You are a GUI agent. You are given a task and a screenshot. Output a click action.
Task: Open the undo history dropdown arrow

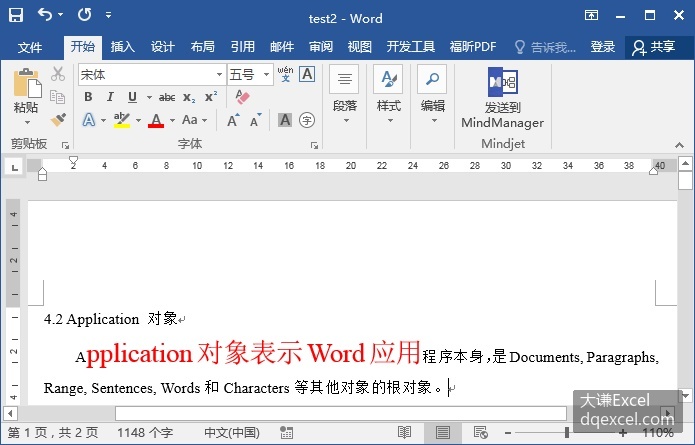click(x=61, y=15)
